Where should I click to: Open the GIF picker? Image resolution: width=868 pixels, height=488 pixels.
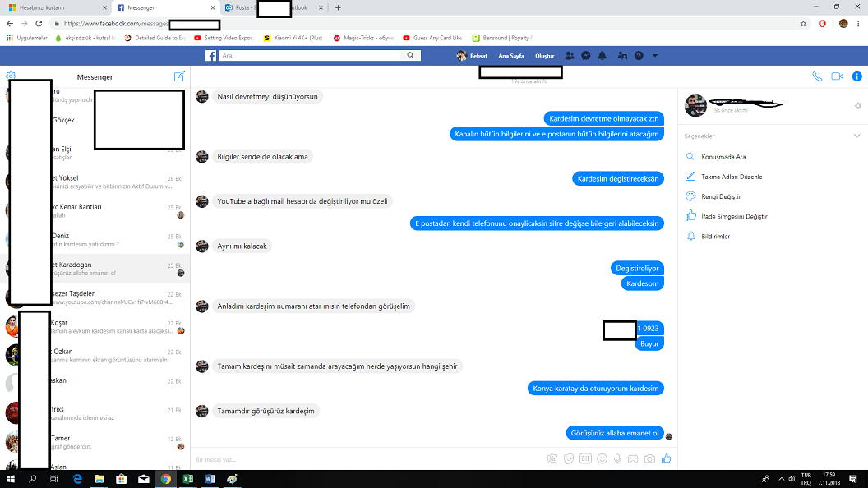point(586,458)
